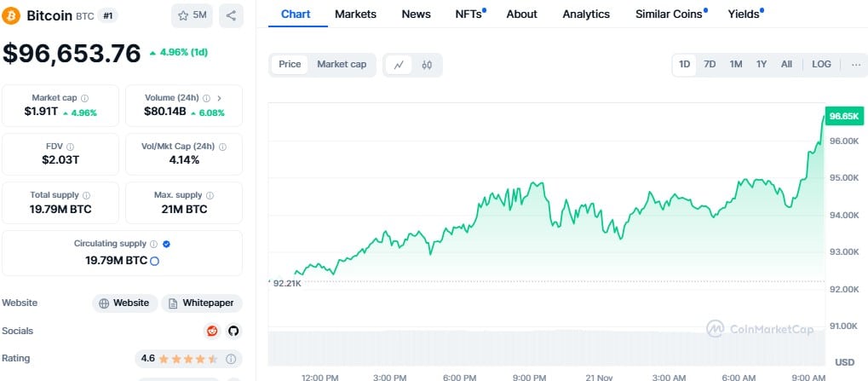
Task: Click the blue verified checkmark badge
Action: (x=167, y=244)
